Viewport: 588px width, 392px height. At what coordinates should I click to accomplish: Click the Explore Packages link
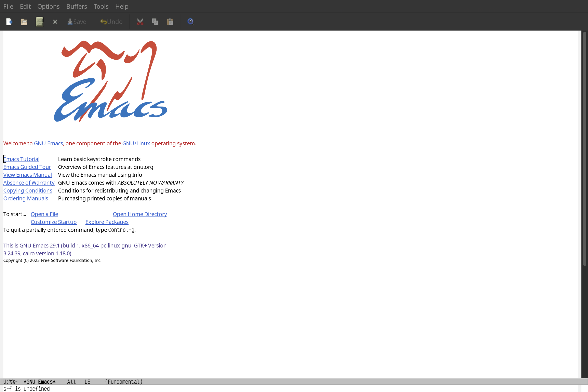pyautogui.click(x=107, y=222)
